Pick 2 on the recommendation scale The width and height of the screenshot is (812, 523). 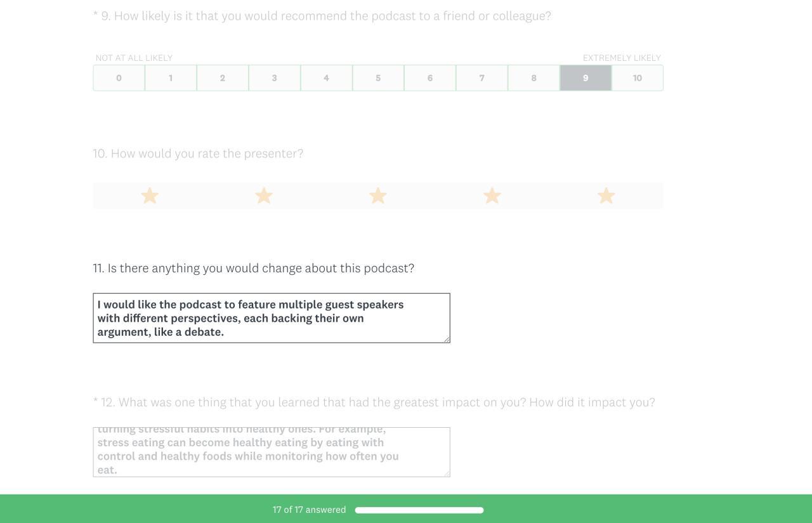coord(223,78)
